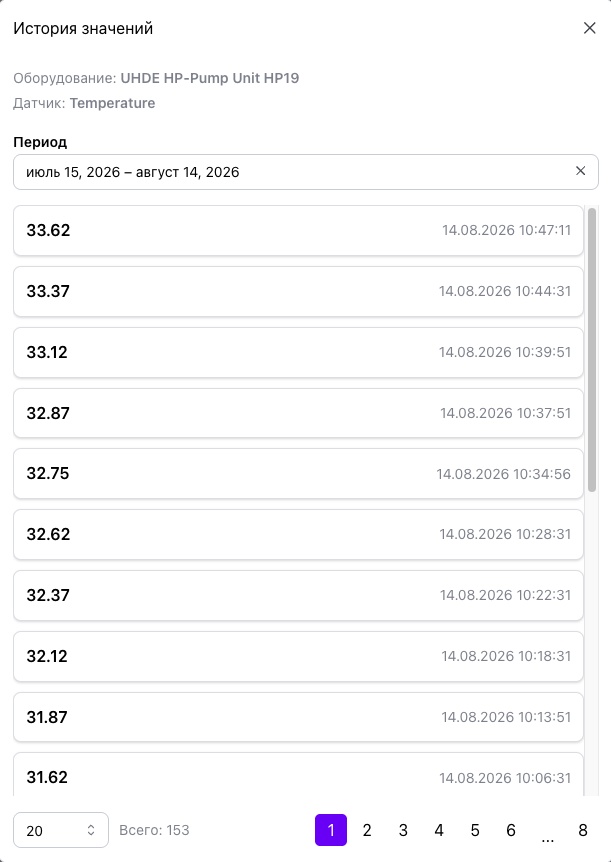Click timestamp 14.08.2026 10:47:11
Viewport: 611px width, 862px height.
[507, 230]
